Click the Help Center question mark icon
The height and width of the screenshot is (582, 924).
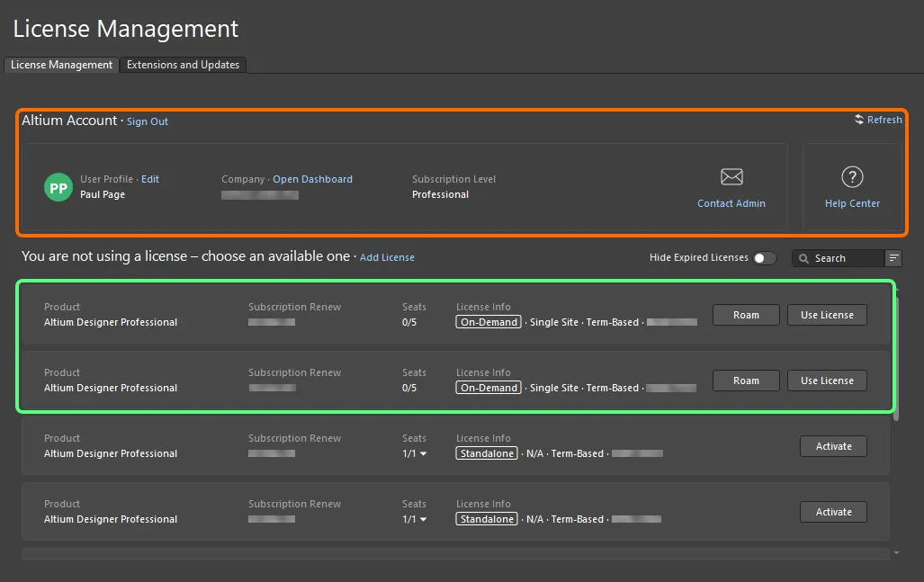click(x=852, y=176)
